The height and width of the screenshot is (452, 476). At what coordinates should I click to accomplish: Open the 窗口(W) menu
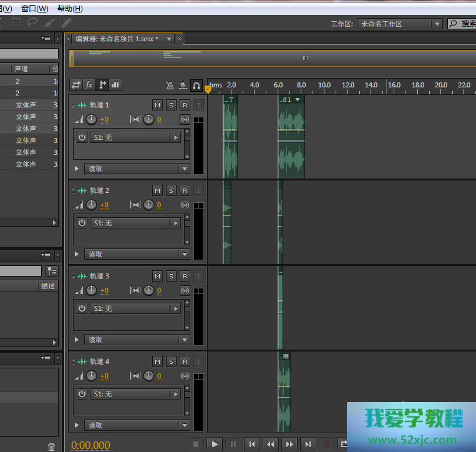pos(34,9)
